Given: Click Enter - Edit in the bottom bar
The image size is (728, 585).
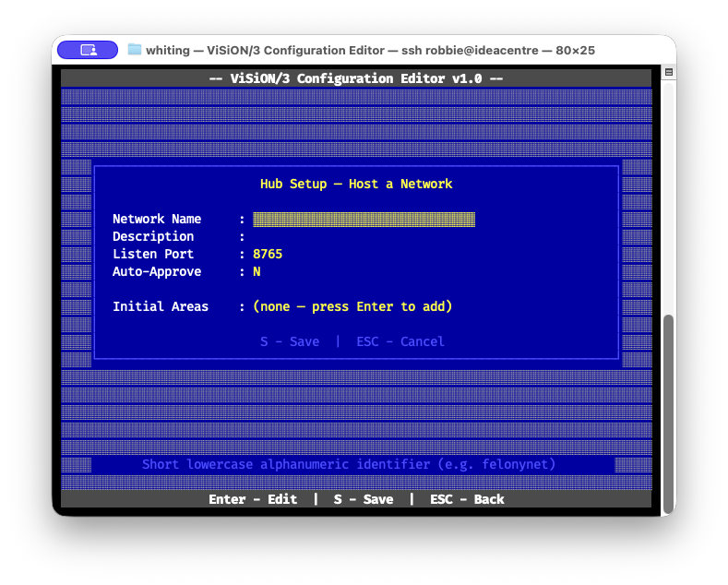Looking at the screenshot, I should [253, 499].
